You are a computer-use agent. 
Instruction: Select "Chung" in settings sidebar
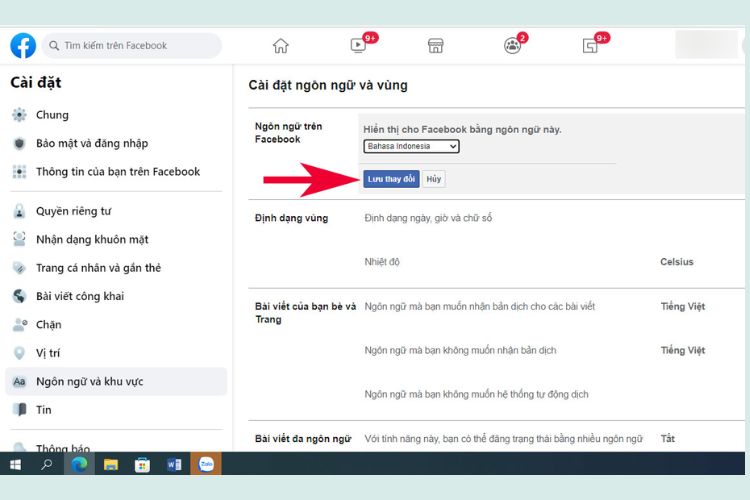coord(52,115)
